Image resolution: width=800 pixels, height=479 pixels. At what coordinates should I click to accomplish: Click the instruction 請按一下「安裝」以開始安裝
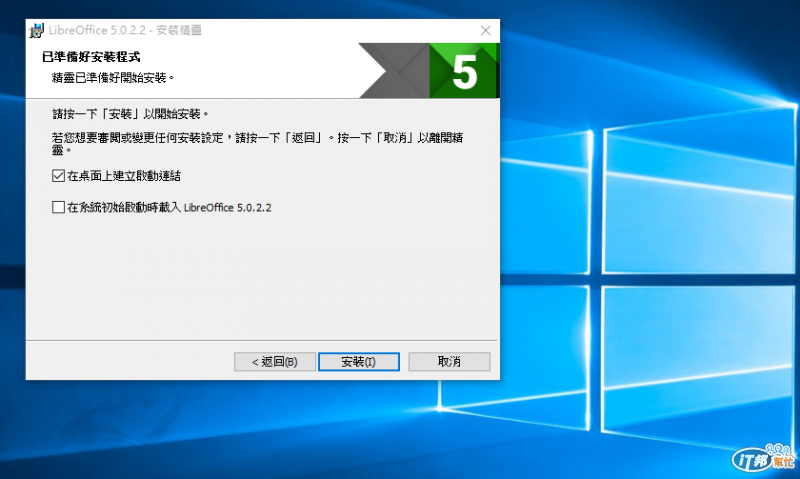tap(130, 114)
